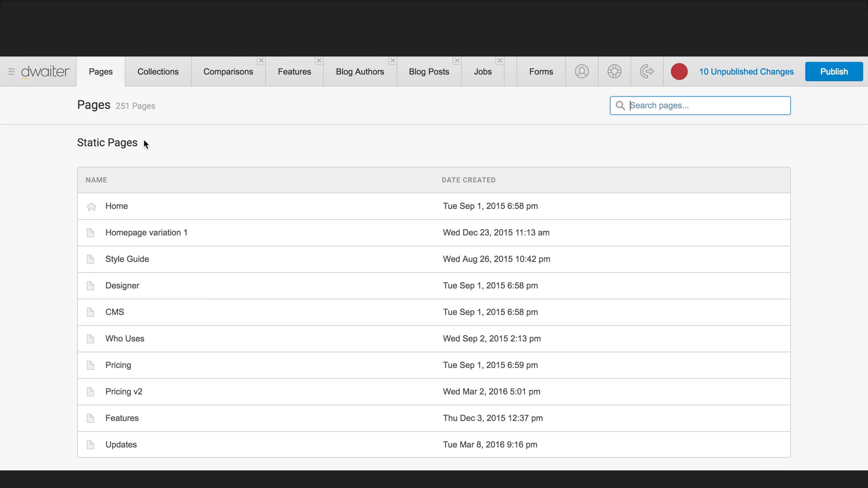
Task: Click the Updates page icon
Action: click(x=90, y=445)
